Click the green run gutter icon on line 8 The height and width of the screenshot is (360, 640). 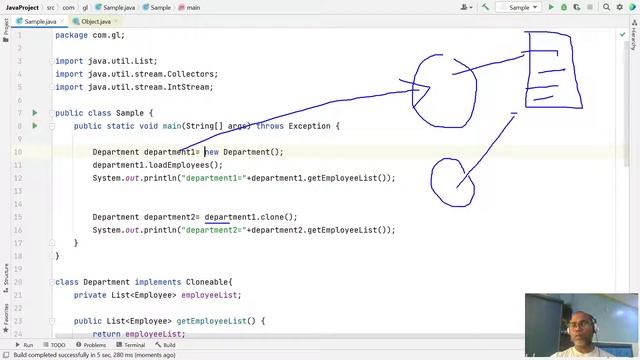(x=35, y=126)
